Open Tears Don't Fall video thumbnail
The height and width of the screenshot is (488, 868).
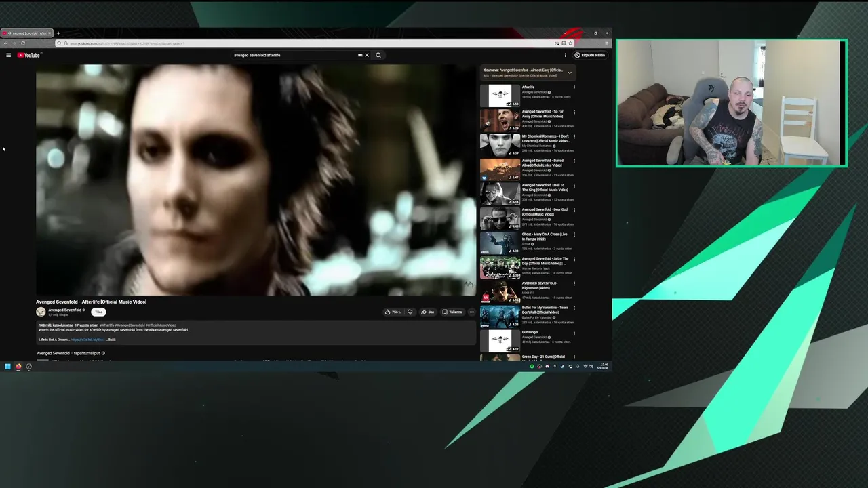click(500, 317)
